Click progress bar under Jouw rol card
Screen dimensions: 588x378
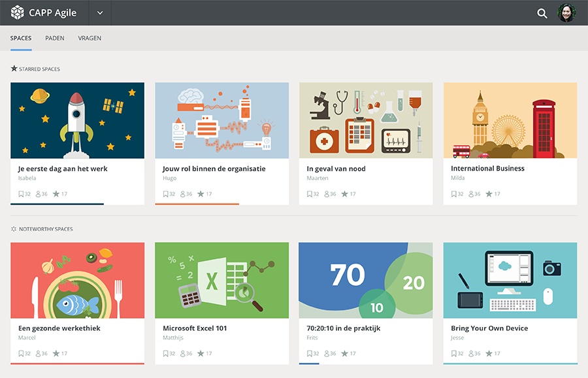(197, 203)
